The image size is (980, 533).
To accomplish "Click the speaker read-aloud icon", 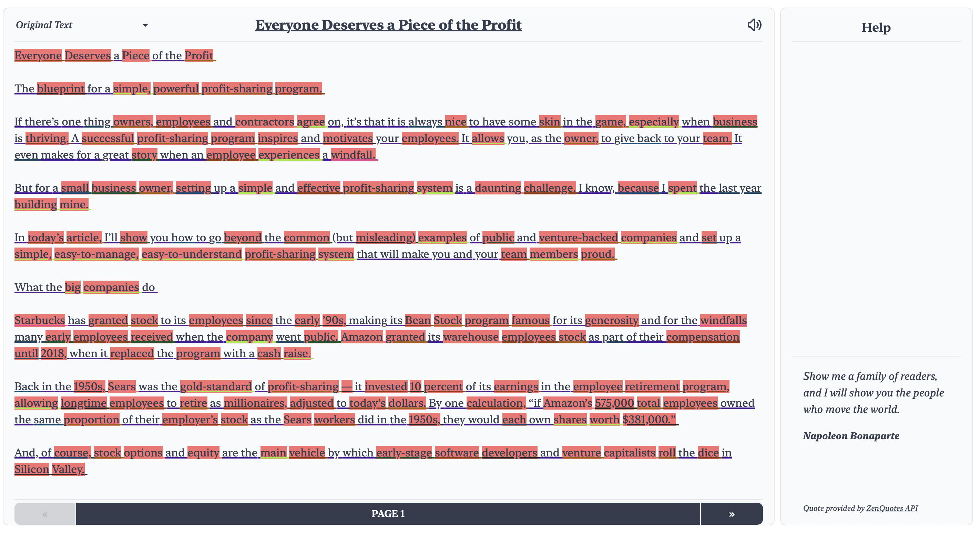I will tap(754, 25).
